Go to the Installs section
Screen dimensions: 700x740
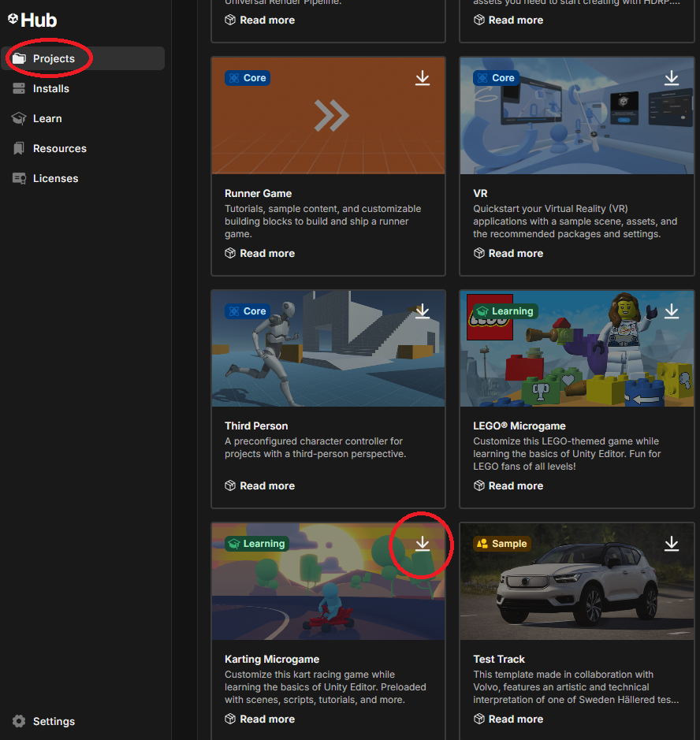click(50, 88)
